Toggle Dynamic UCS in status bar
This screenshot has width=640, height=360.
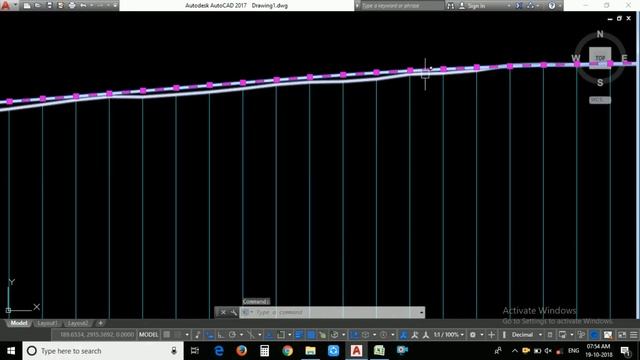354,335
